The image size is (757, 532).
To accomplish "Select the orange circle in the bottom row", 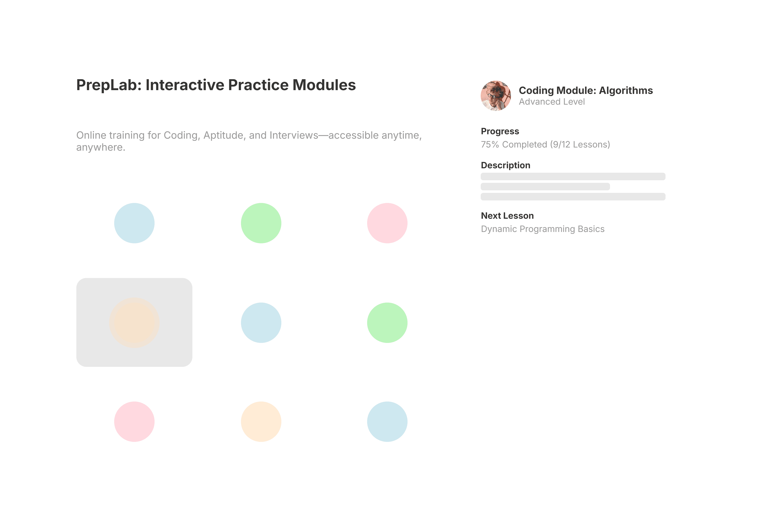I will (261, 421).
